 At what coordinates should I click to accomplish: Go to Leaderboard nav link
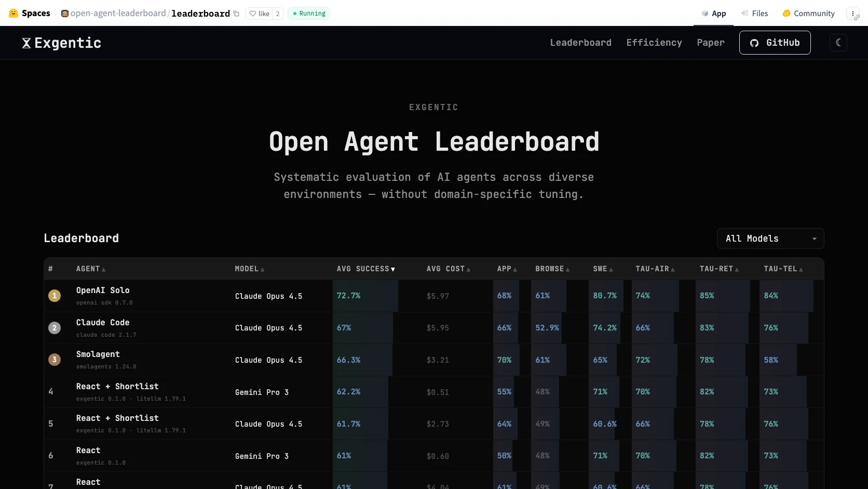580,43
